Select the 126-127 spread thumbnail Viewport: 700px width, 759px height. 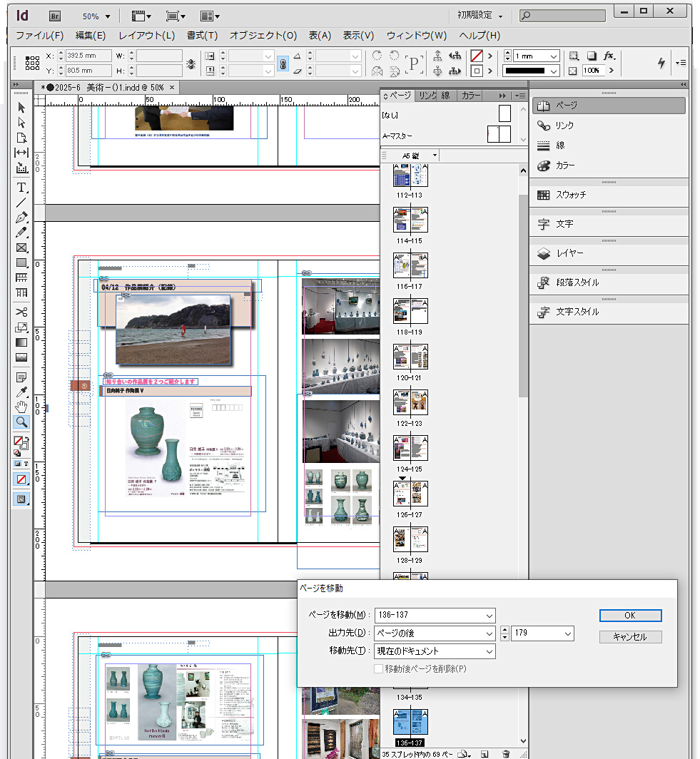pyautogui.click(x=410, y=494)
